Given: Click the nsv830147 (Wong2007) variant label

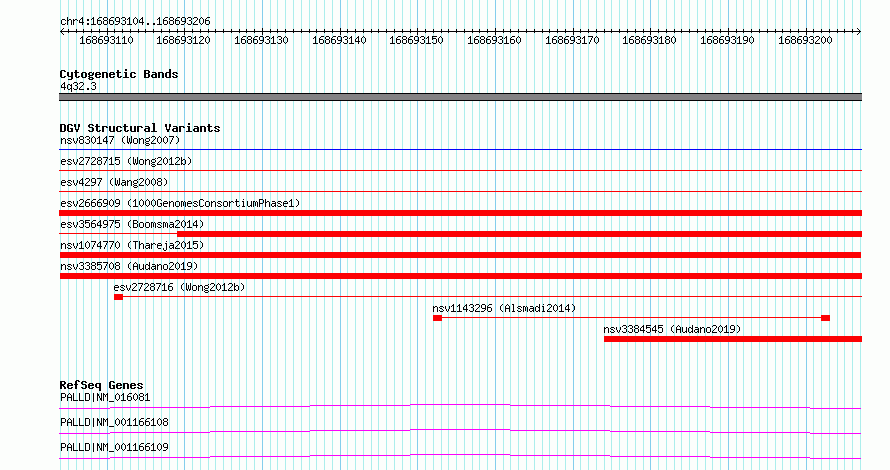Looking at the screenshot, I should click(120, 140).
